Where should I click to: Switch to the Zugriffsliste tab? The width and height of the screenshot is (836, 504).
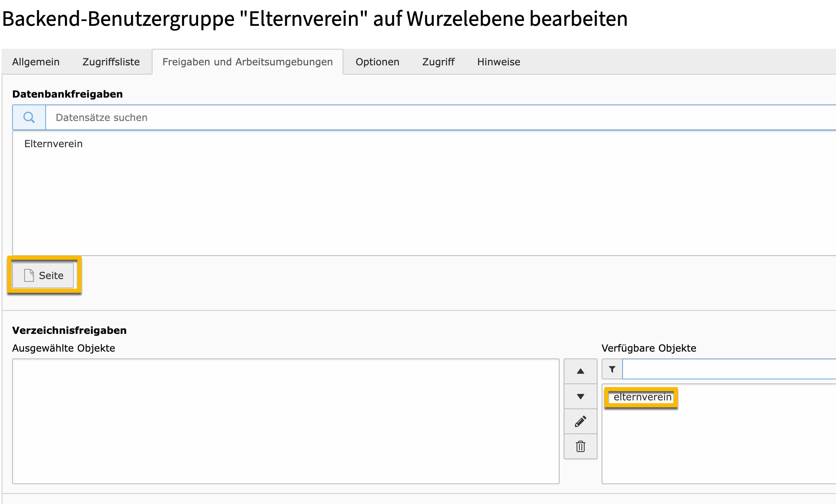[111, 62]
